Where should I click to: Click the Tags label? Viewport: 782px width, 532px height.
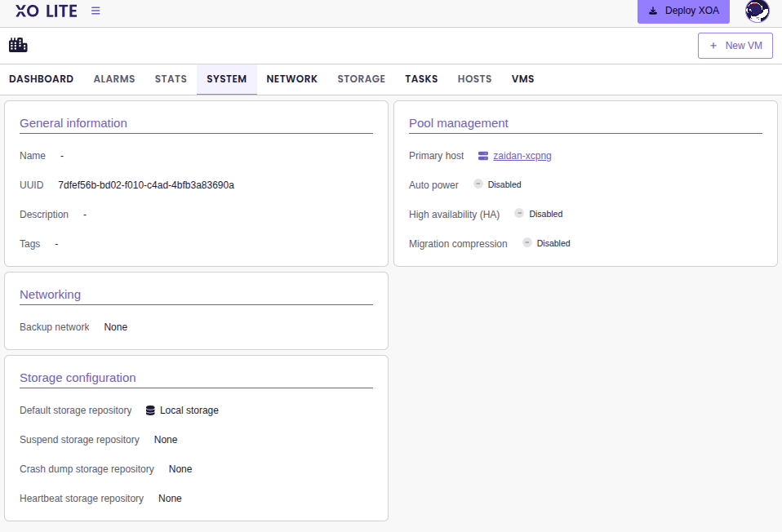(30, 244)
